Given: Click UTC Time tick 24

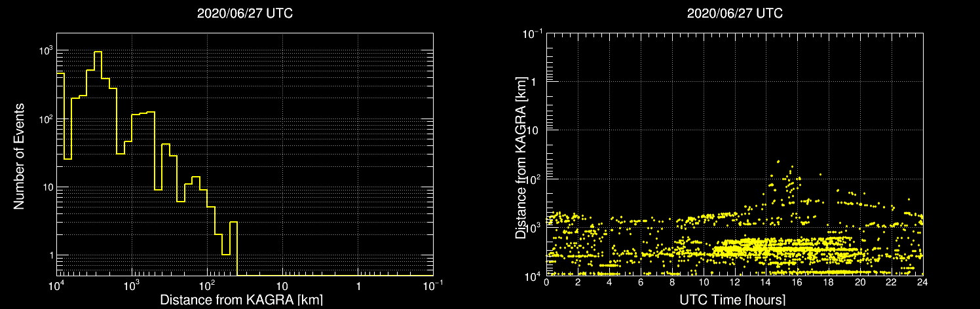Looking at the screenshot, I should pyautogui.click(x=922, y=283).
